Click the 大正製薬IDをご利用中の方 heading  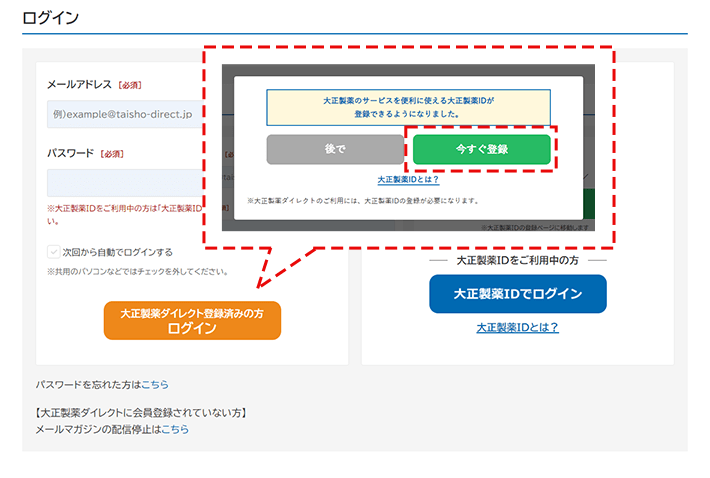coord(518,260)
